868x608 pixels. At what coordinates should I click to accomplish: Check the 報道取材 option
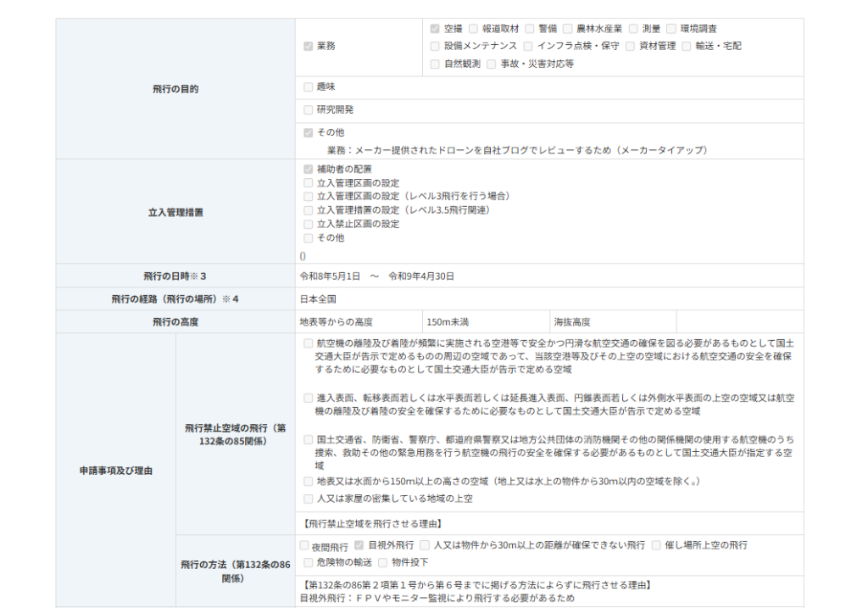[474, 29]
